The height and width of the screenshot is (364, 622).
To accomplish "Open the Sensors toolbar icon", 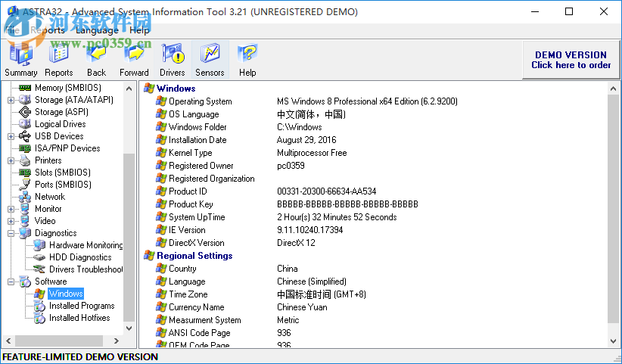I will (210, 60).
